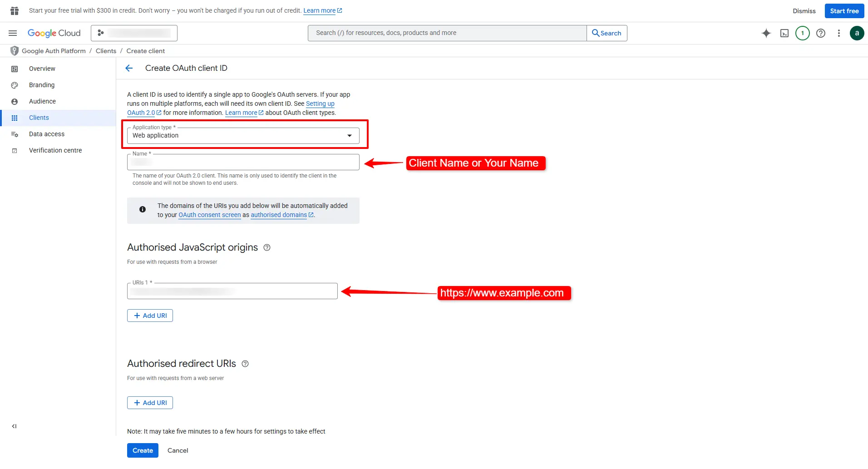Click the Create client breadcrumb text
This screenshot has width=868, height=469.
pyautogui.click(x=146, y=51)
